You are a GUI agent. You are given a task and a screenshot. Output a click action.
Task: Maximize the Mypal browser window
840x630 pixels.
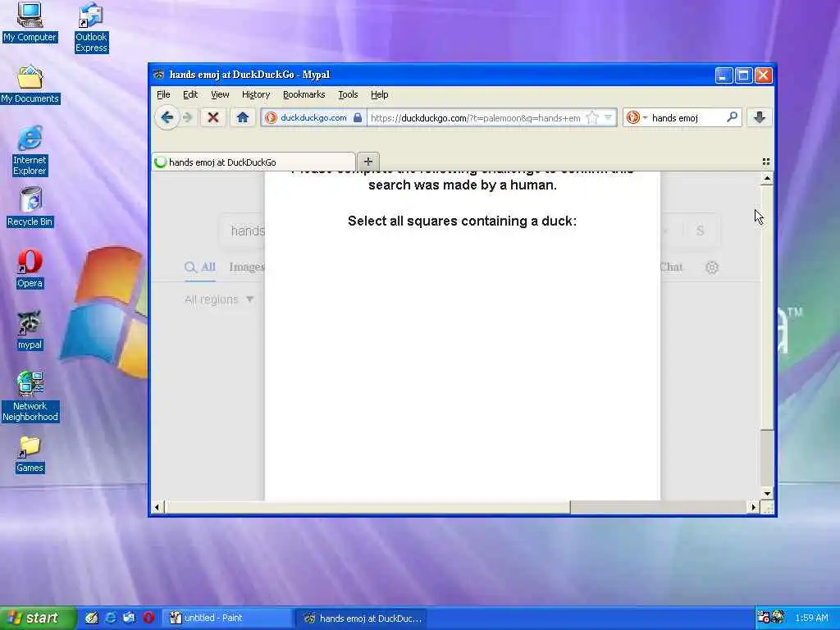(743, 75)
